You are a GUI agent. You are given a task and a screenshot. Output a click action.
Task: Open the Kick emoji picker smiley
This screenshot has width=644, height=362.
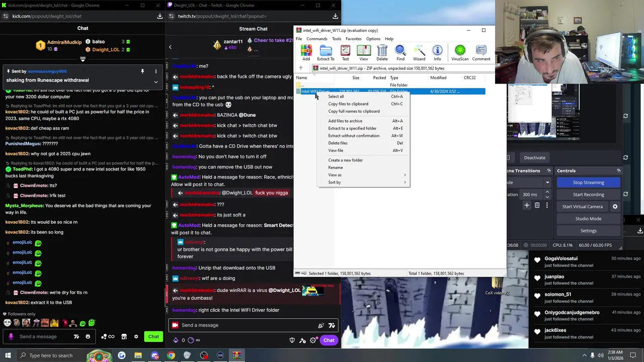coord(88,336)
